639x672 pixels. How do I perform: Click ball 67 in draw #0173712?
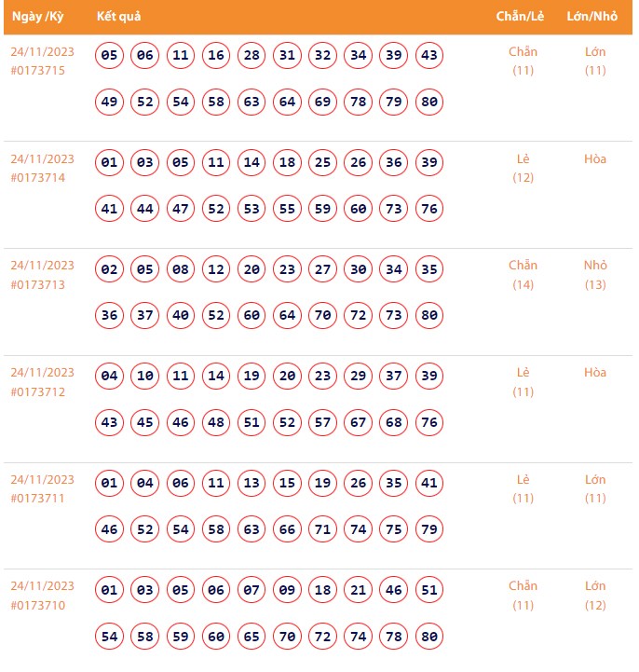358,422
